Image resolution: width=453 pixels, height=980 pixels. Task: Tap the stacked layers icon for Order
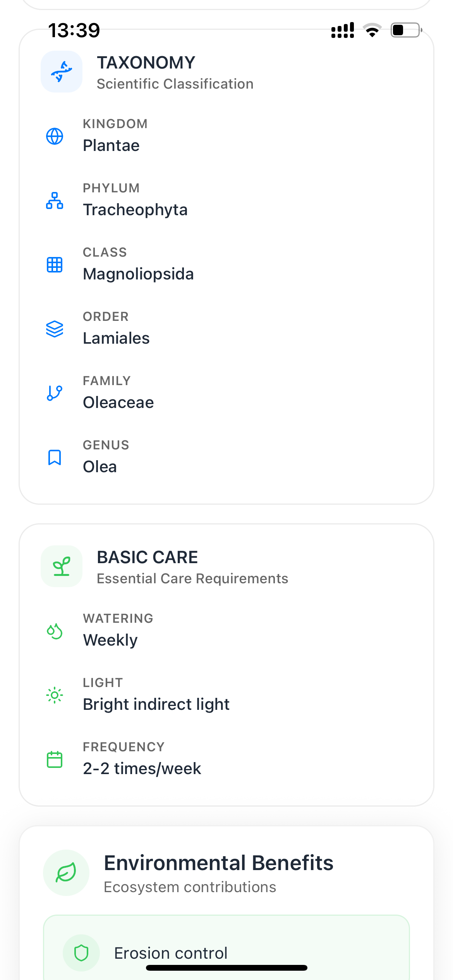[55, 329]
